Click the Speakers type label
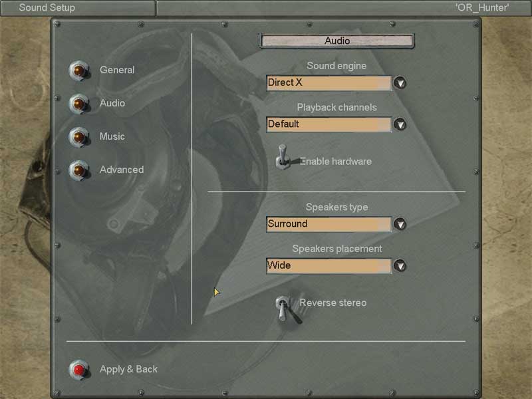 pyautogui.click(x=336, y=207)
